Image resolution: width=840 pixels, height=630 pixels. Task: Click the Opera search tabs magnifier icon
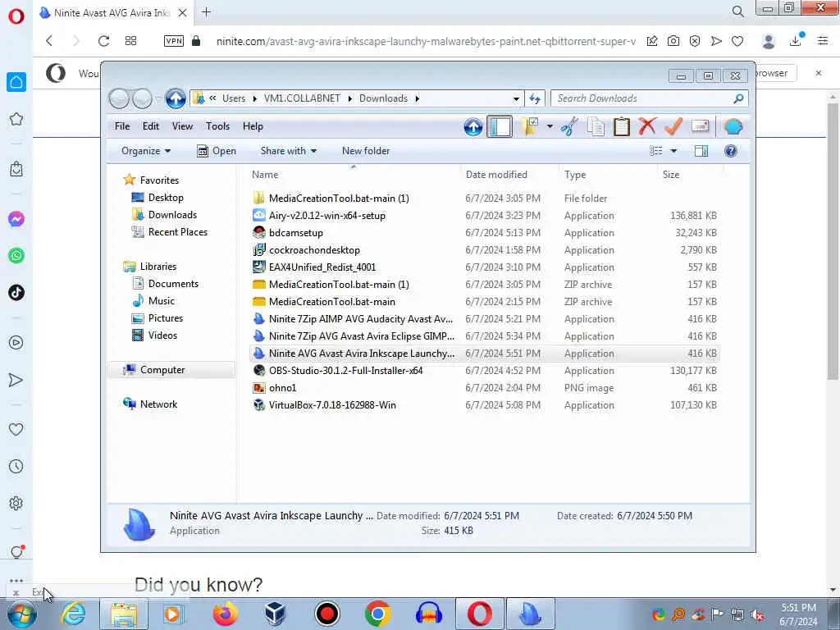(x=737, y=11)
